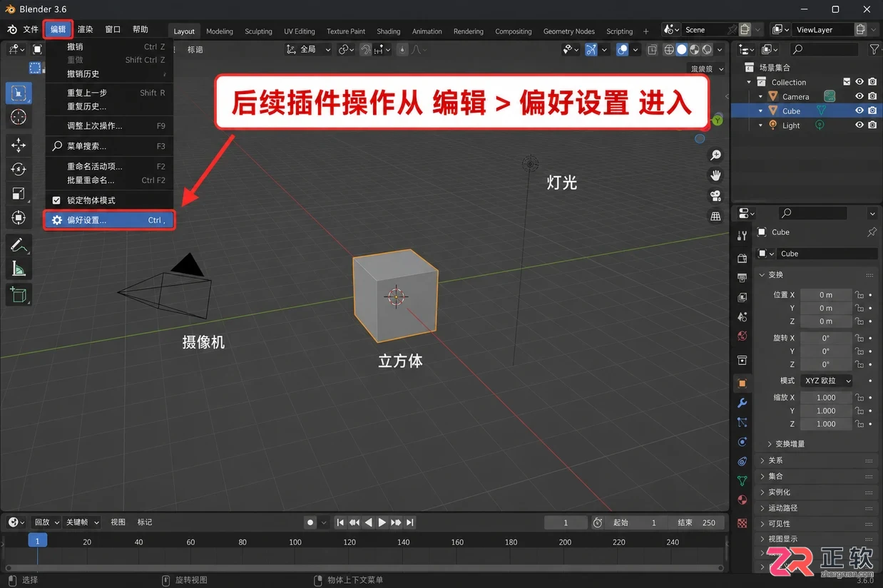Open the 渲染 menu
The height and width of the screenshot is (588, 883).
[x=85, y=29]
